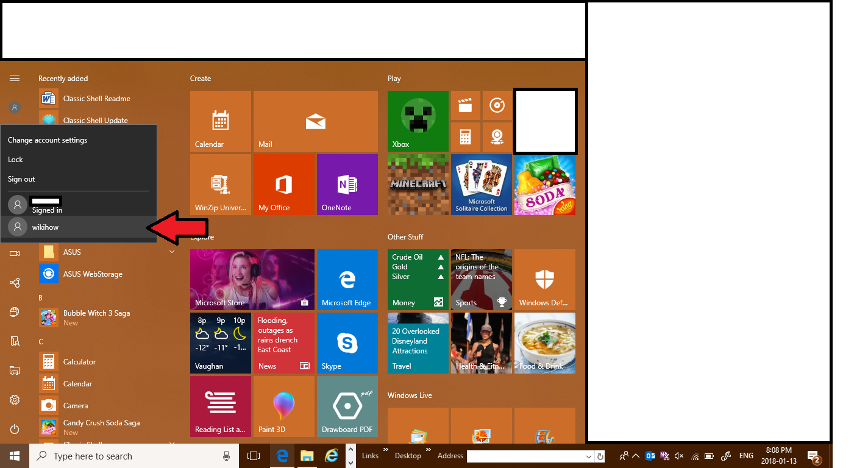Open Bubble Witch 3 Saga app
The height and width of the screenshot is (468, 868).
[107, 317]
